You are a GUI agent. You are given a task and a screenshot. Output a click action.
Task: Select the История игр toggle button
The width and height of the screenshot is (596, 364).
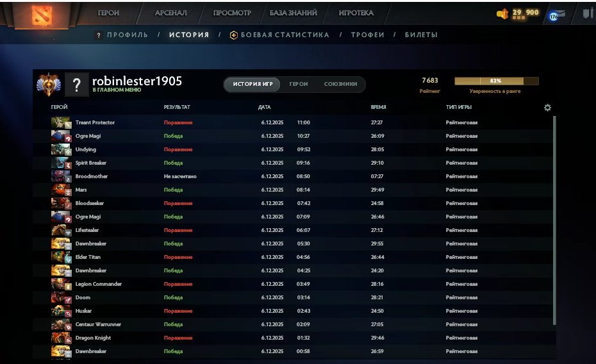[x=252, y=84]
